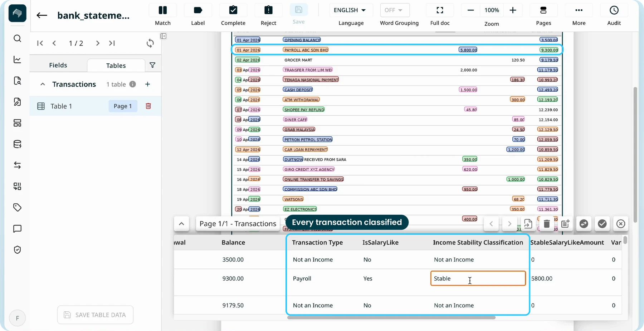Open the Word Grouping OFF dropdown
Image resolution: width=644 pixels, height=331 pixels.
click(x=395, y=10)
